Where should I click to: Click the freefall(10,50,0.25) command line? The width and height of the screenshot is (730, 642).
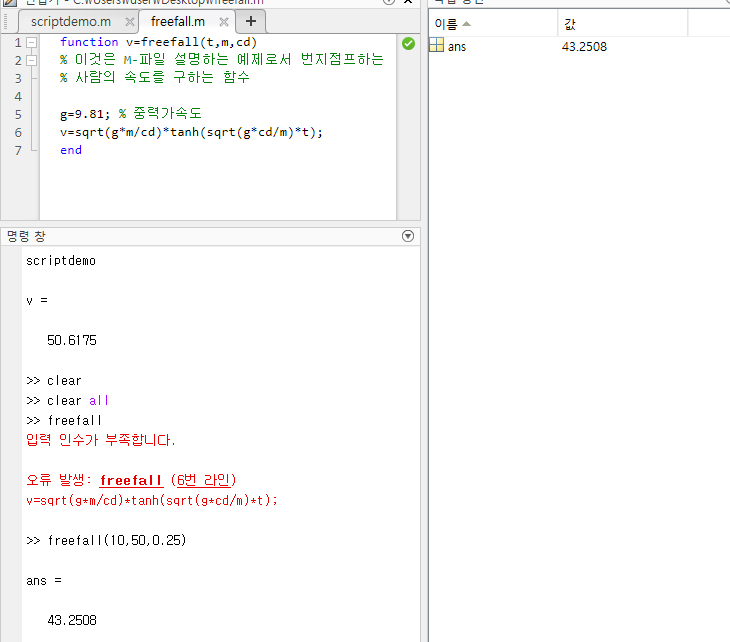tap(116, 541)
